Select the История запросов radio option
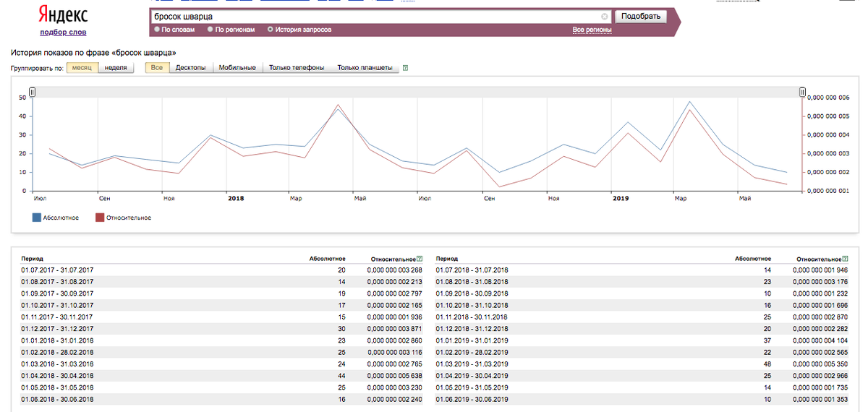 click(x=271, y=30)
